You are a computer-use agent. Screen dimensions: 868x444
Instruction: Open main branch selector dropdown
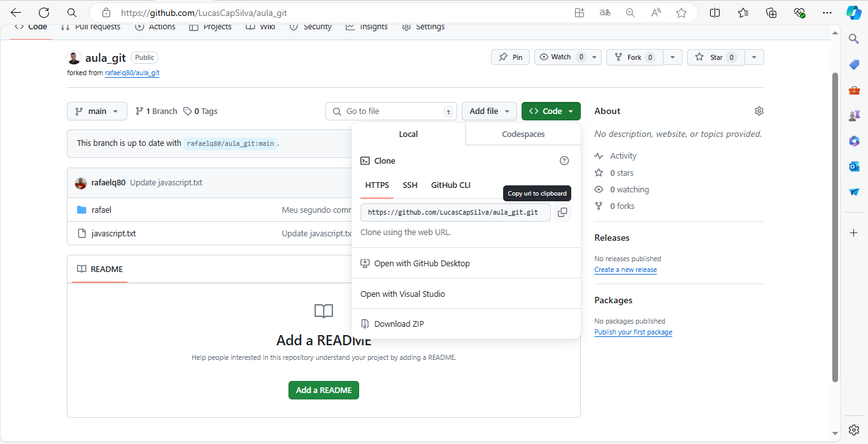[x=97, y=111]
